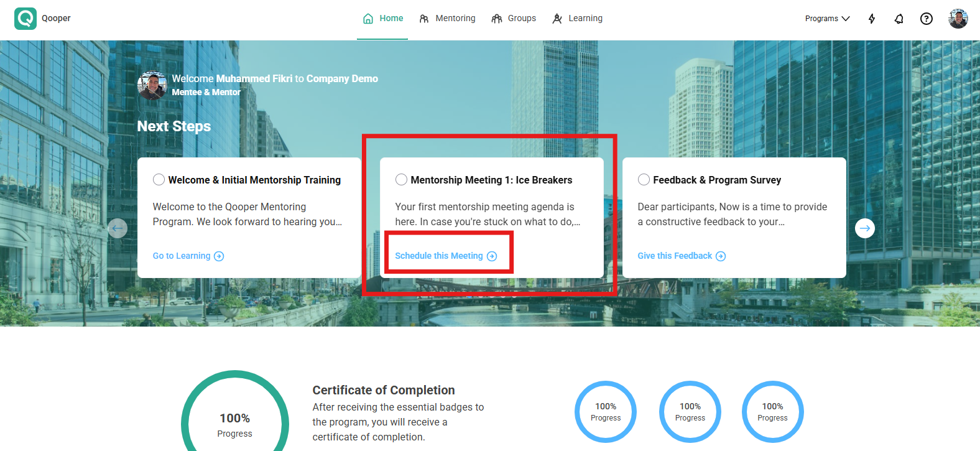
Task: Click the Mentorship Meeting 1: Ice Breakers title
Action: click(x=491, y=180)
